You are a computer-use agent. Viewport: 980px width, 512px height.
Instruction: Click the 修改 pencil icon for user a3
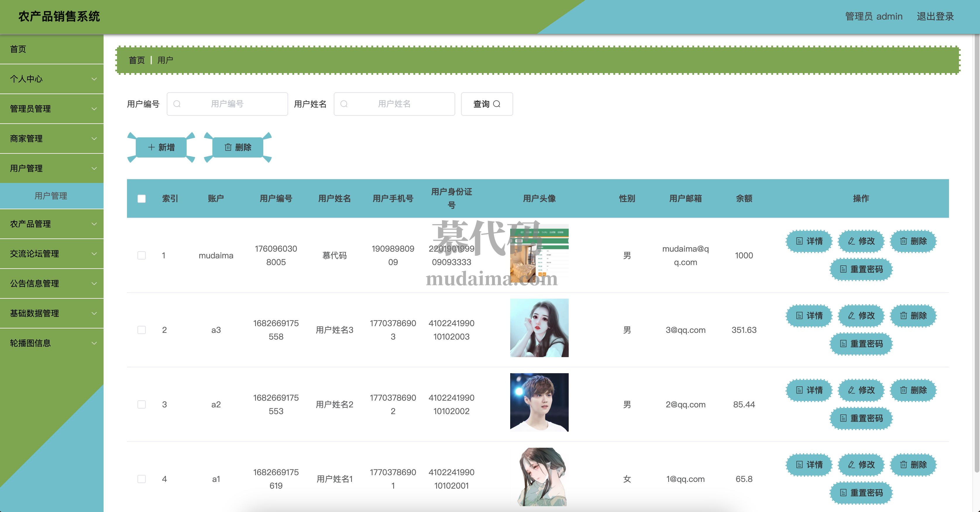pos(851,316)
